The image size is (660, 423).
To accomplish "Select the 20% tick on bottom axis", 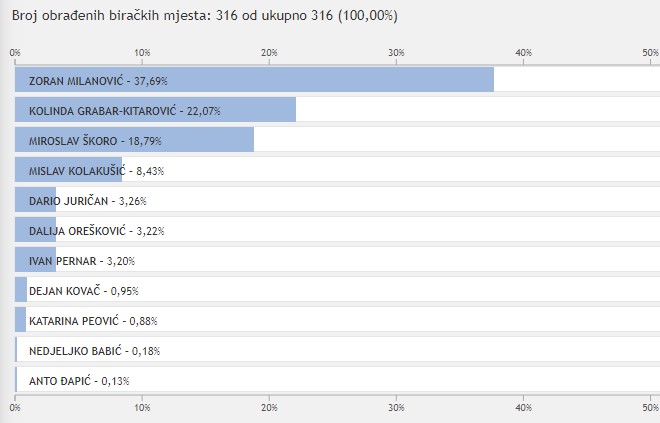I will click(x=269, y=407).
